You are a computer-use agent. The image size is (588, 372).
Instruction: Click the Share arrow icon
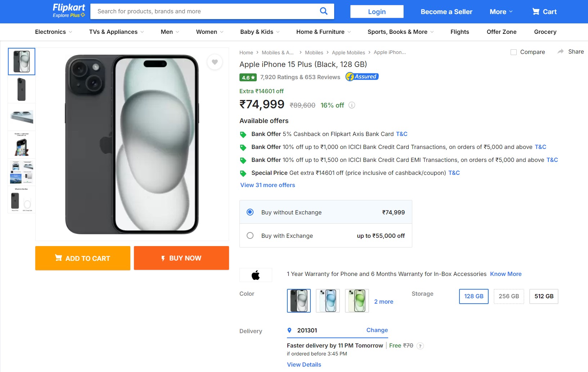click(x=561, y=52)
